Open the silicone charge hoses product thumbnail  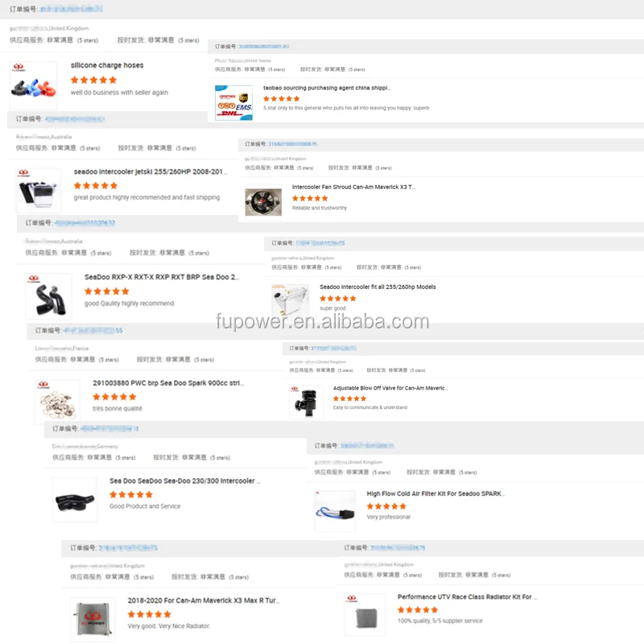(34, 85)
